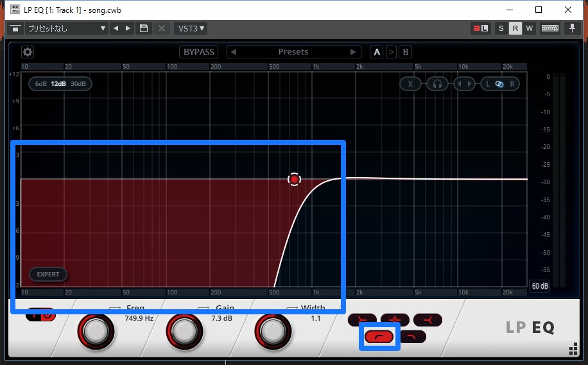Image resolution: width=588 pixels, height=365 pixels.
Task: Select the bell peak filter shape
Action: [x=395, y=319]
